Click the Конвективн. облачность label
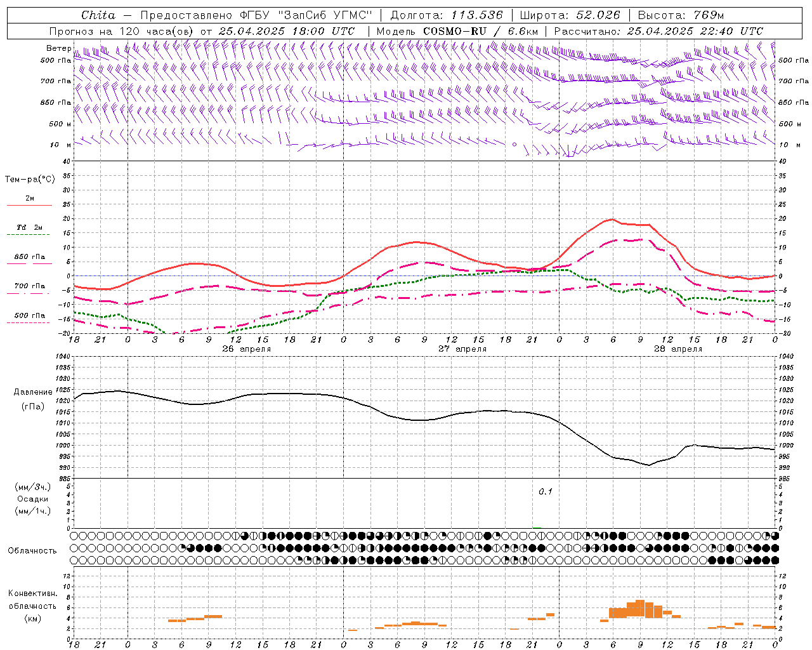812x650 pixels. (x=33, y=600)
